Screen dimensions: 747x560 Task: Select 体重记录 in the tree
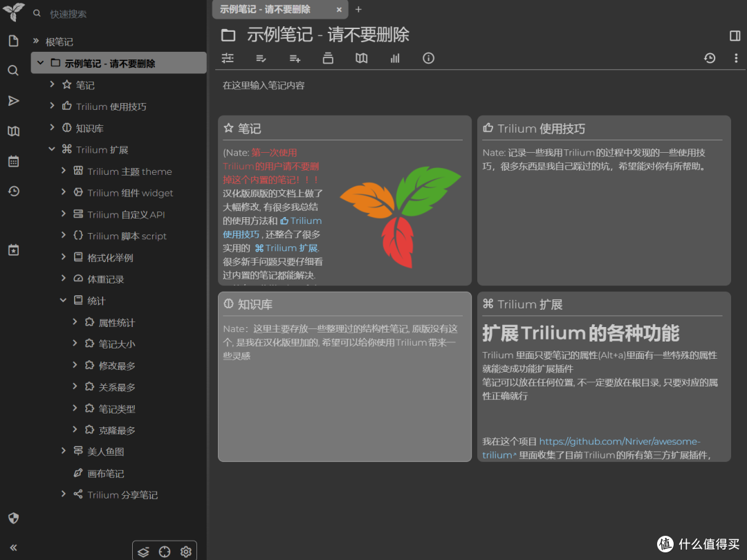tap(105, 279)
